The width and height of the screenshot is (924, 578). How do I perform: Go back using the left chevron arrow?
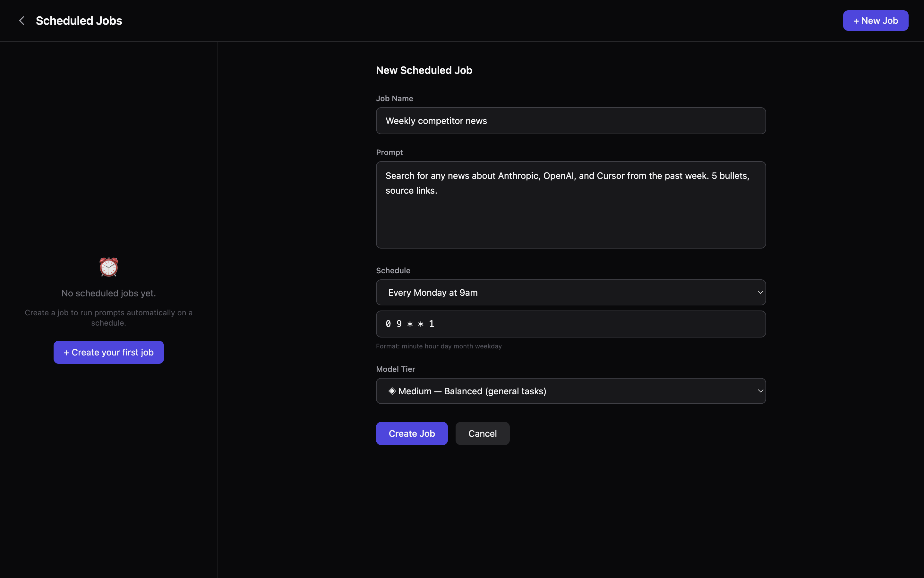pos(22,21)
